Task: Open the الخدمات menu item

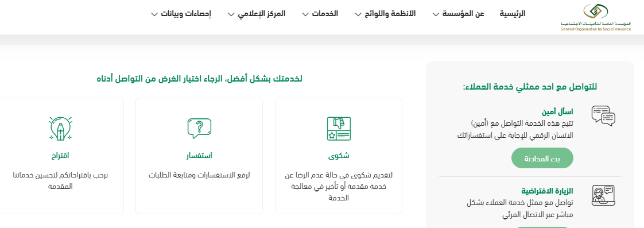Action: [x=325, y=14]
